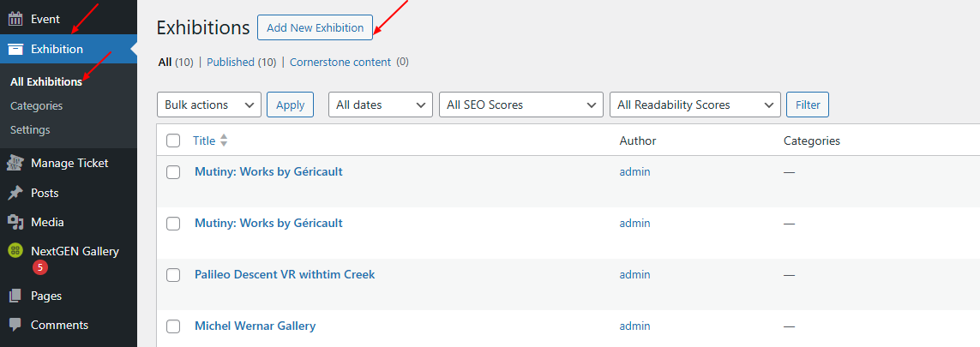The height and width of the screenshot is (347, 980).
Task: Go to Categories submenu under Exhibition
Action: point(36,106)
